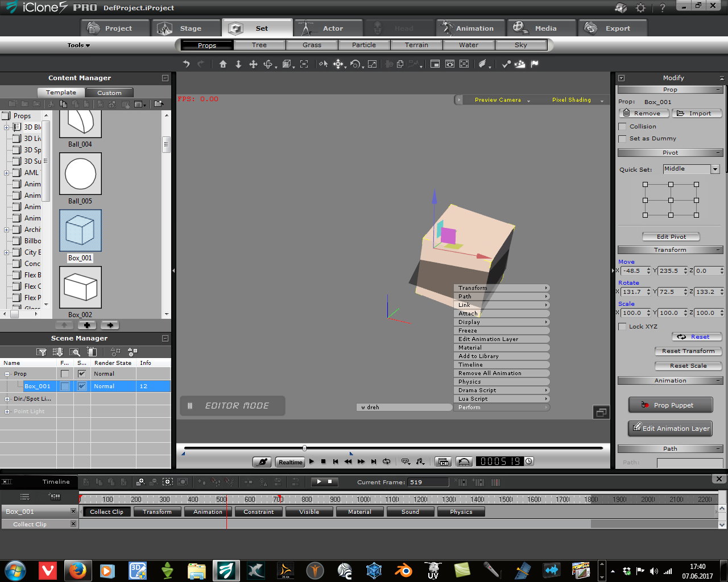Toggle the Freeze checkbox for Prop row
Viewport: 728px width, 582px height.
click(65, 373)
